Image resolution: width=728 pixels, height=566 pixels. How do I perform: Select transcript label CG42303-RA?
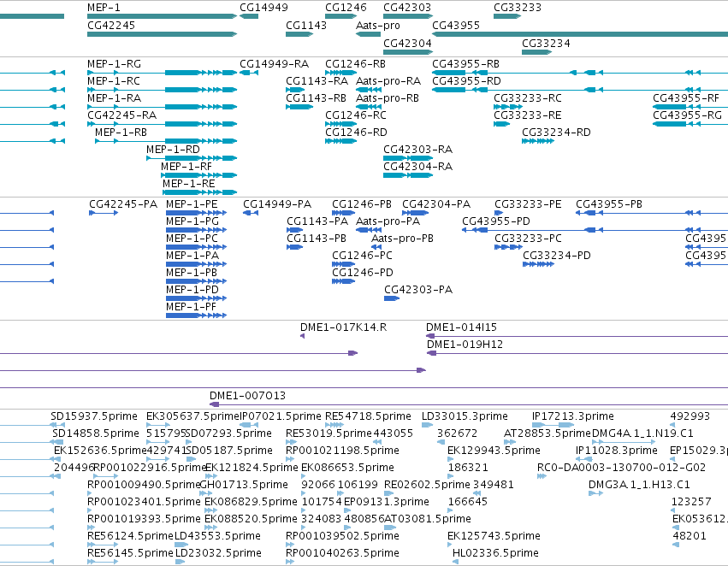pyautogui.click(x=417, y=150)
